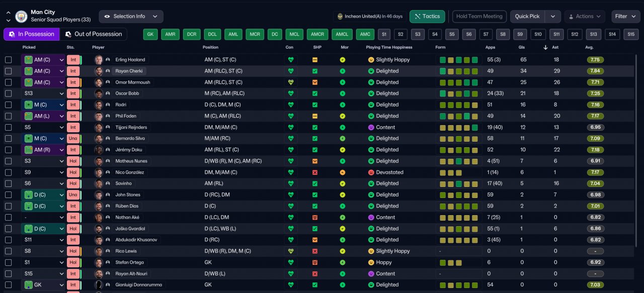This screenshot has height=293, width=644.
Task: Click Rayan Cherki's Delighted happiness face icon
Action: (x=371, y=71)
